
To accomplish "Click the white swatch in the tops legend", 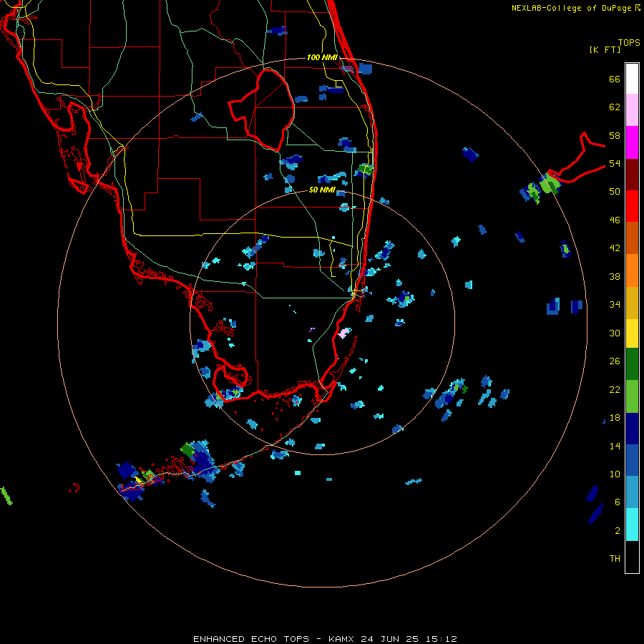I will pos(632,79).
